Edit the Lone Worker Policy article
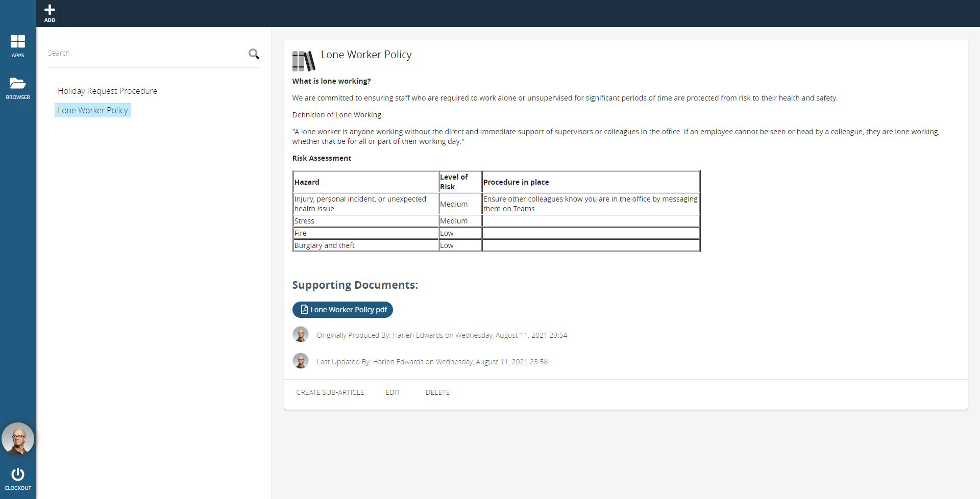The image size is (980, 499). point(393,392)
